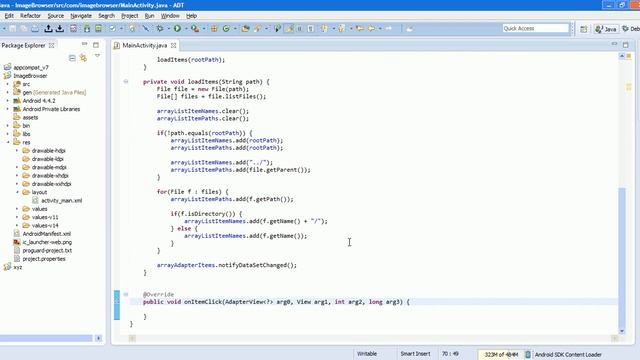Minimize the Package Explorer view

(x=84, y=44)
